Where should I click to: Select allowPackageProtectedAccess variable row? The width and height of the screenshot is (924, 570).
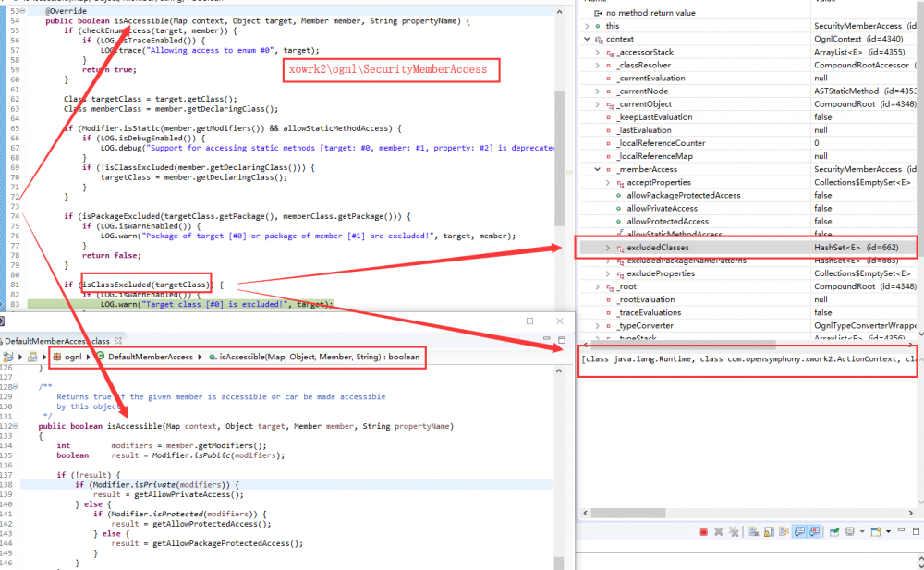coord(748,195)
